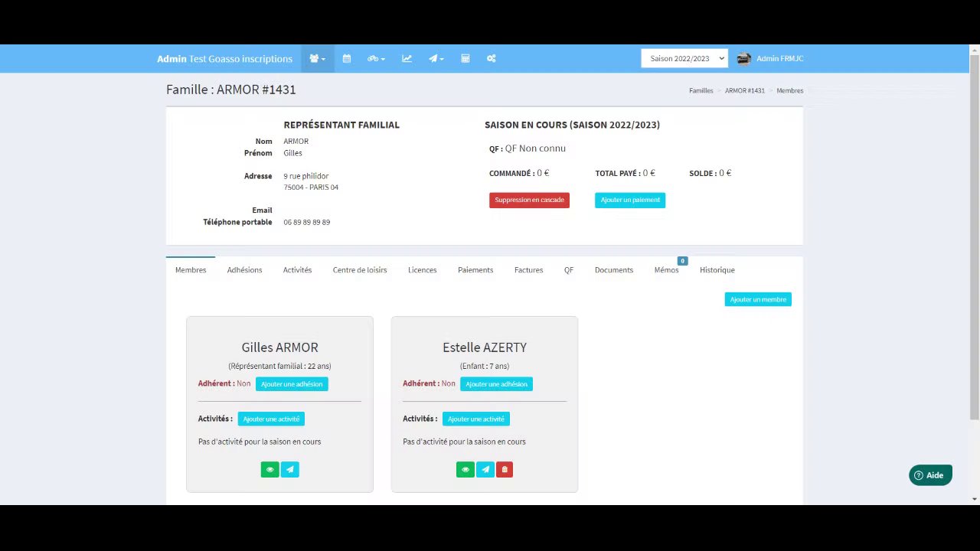Open the bicycle activities dropdown in navbar
Image resolution: width=980 pixels, height=551 pixels.
click(376, 59)
